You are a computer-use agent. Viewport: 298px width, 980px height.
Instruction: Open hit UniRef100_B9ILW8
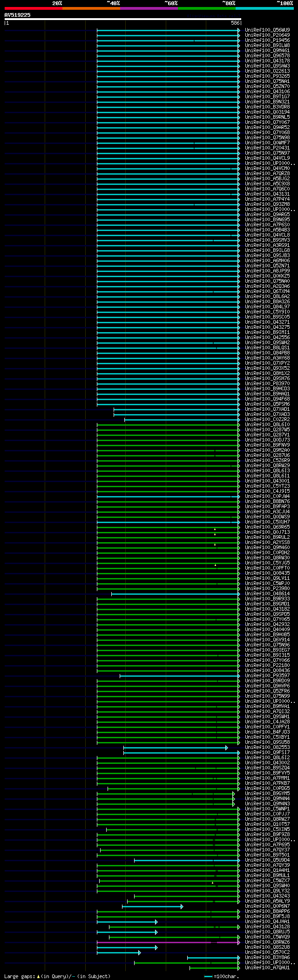coord(267,45)
